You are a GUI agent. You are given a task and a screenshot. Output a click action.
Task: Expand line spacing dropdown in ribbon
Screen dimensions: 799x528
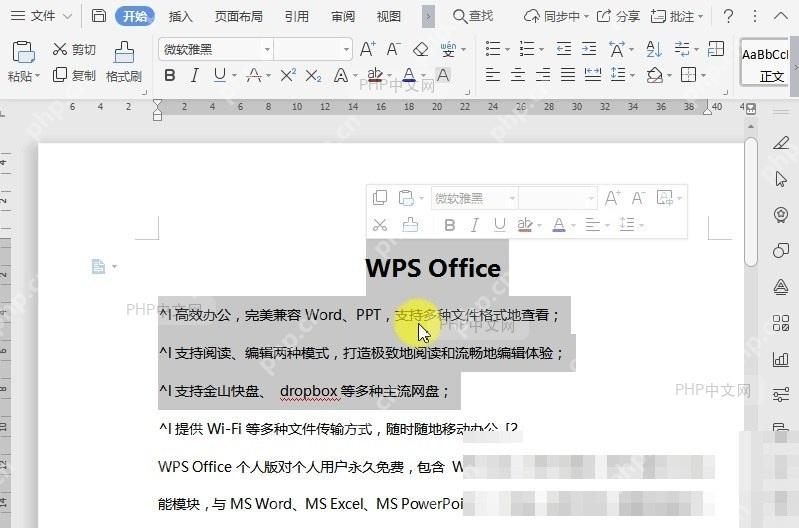pos(632,76)
